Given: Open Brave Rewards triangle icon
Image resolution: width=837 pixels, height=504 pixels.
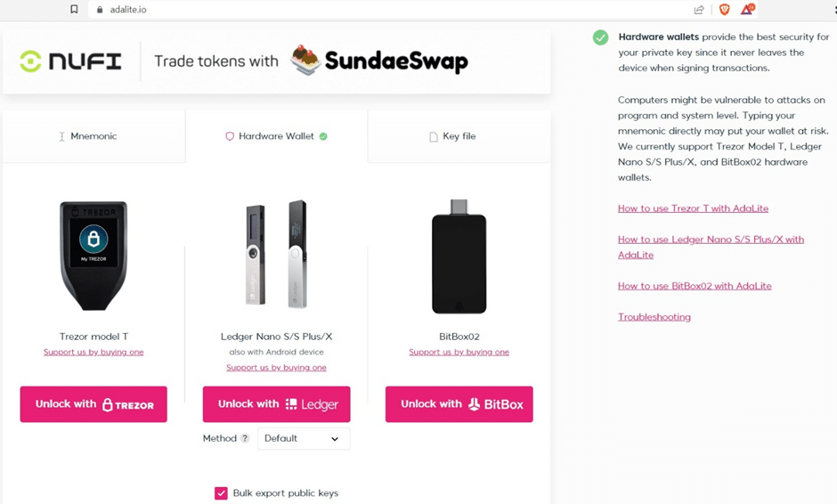Looking at the screenshot, I should pyautogui.click(x=747, y=10).
